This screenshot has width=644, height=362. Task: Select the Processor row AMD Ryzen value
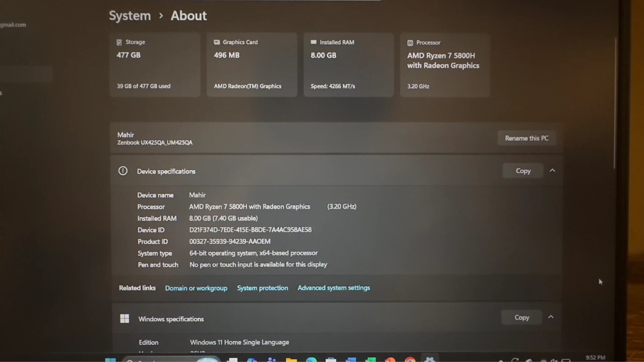[250, 206]
